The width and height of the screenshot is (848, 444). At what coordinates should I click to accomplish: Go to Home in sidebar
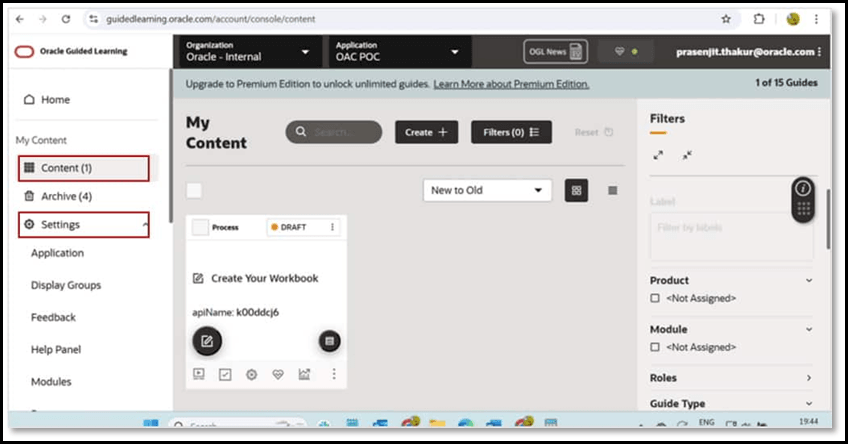pos(47,100)
